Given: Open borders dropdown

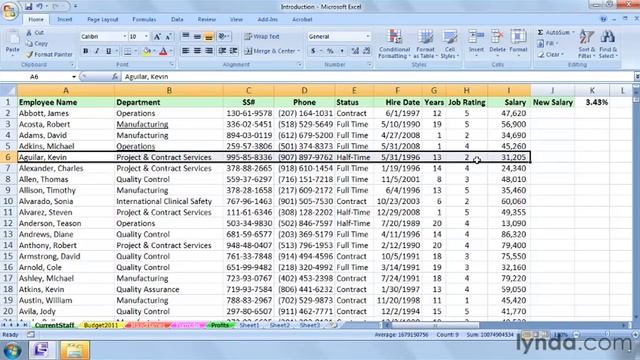Looking at the screenshot, I should [136, 51].
